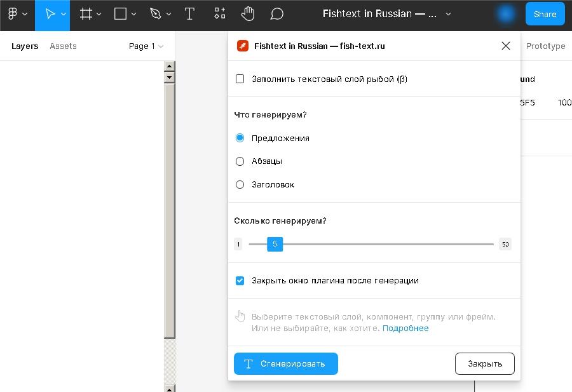Select the Frame tool
The width and height of the screenshot is (572, 392).
pos(86,14)
